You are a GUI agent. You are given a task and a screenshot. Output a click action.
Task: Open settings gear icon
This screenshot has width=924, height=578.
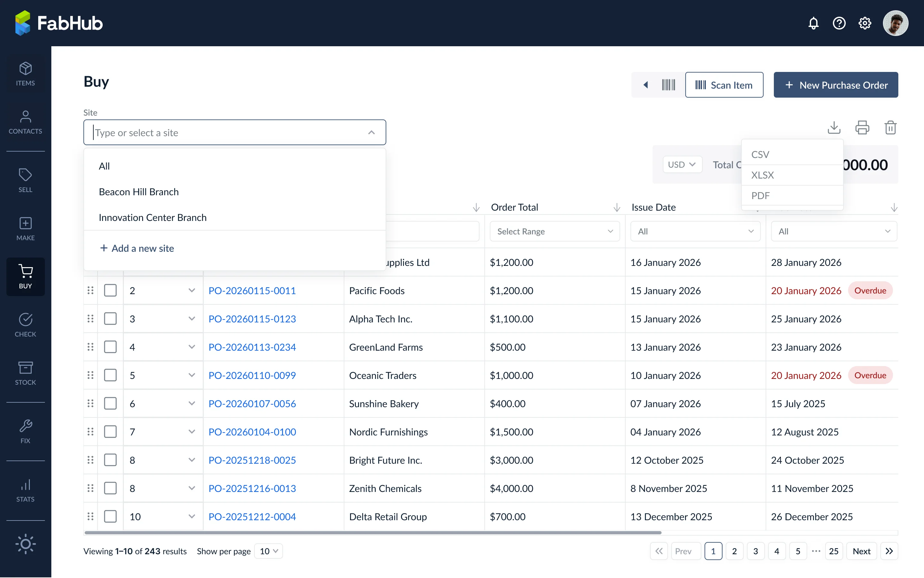[x=864, y=23]
